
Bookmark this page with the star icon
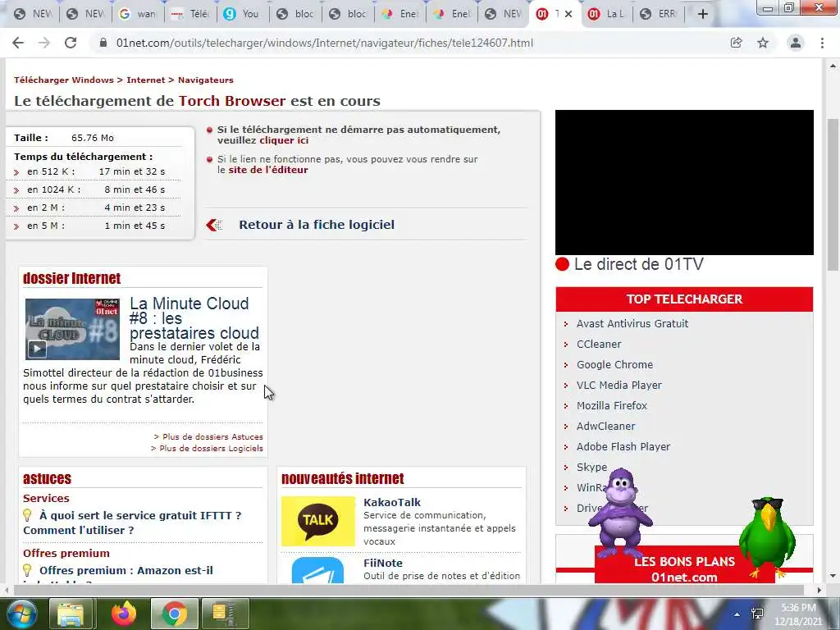click(763, 43)
